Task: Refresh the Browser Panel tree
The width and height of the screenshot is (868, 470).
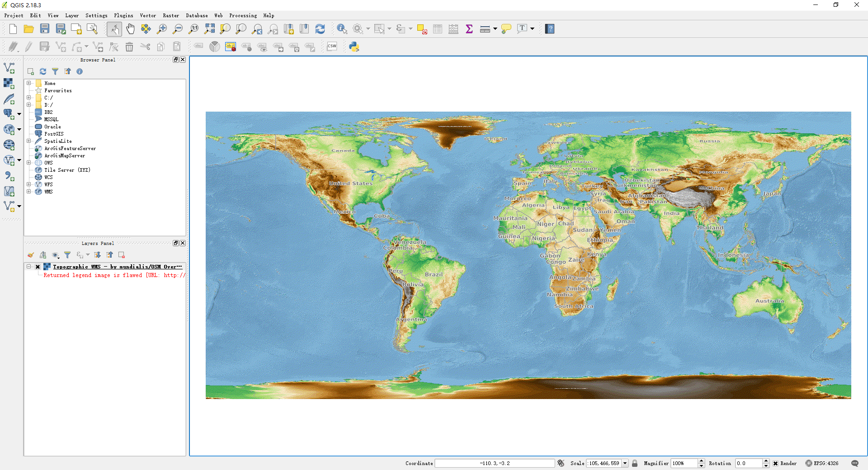Action: tap(43, 71)
